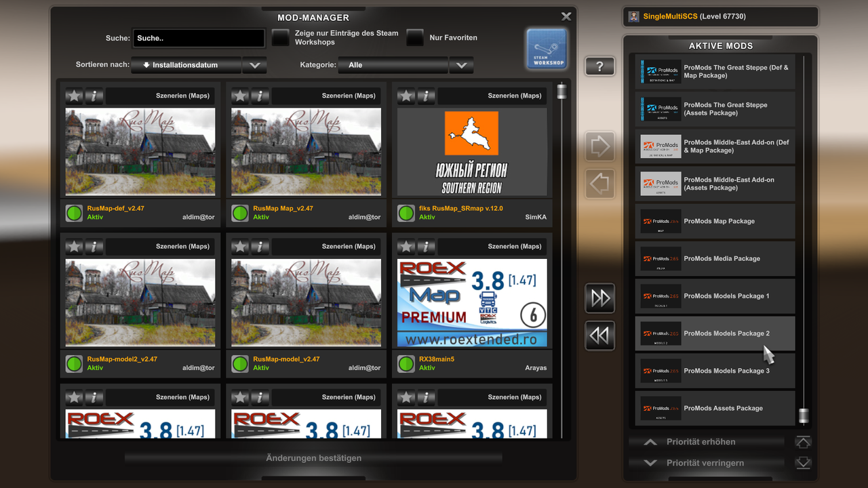This screenshot has height=488, width=868.
Task: Remove selected mod with left arrow
Action: pos(600,184)
